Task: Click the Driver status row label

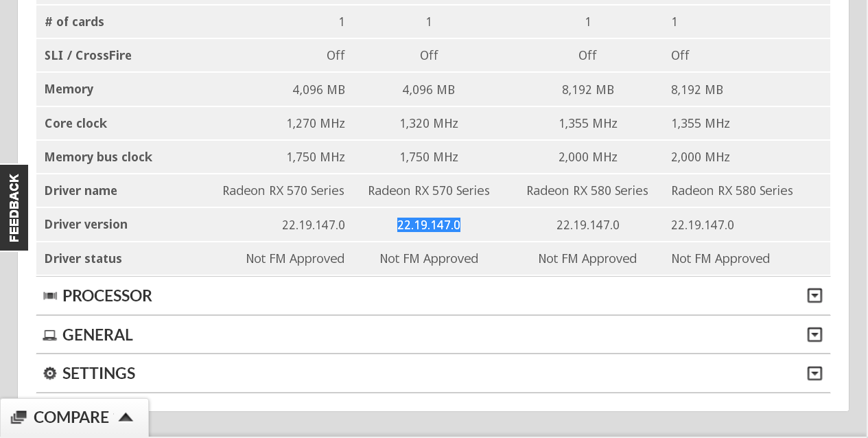Action: [83, 259]
